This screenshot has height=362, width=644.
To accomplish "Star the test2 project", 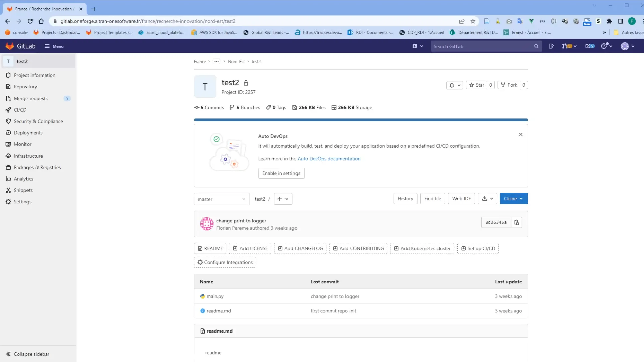I will 477,85.
